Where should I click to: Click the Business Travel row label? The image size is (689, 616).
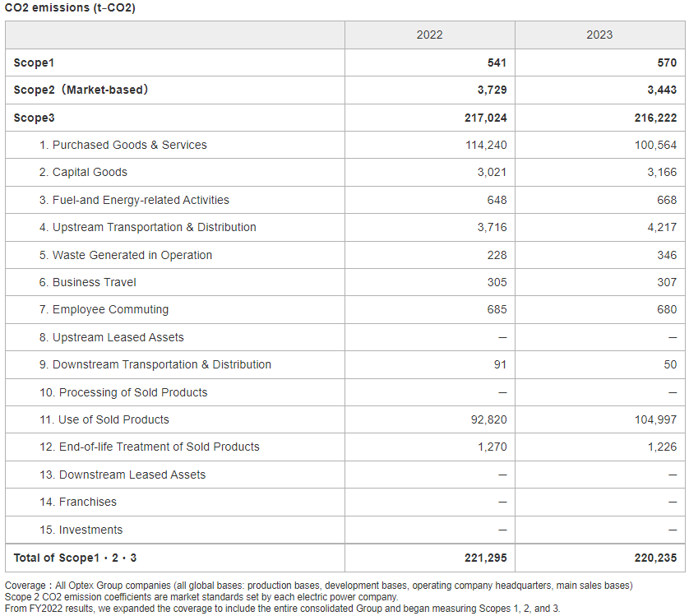[x=88, y=282]
